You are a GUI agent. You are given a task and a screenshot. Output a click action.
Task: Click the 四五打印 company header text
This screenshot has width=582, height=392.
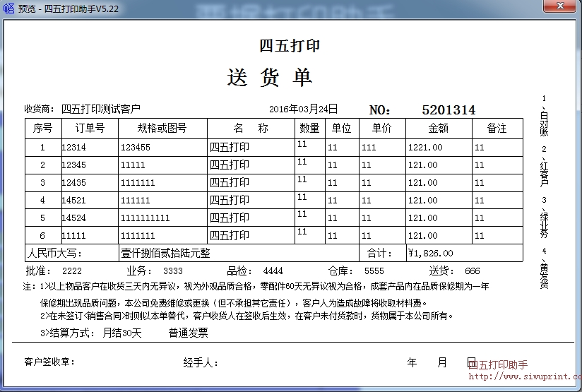290,46
